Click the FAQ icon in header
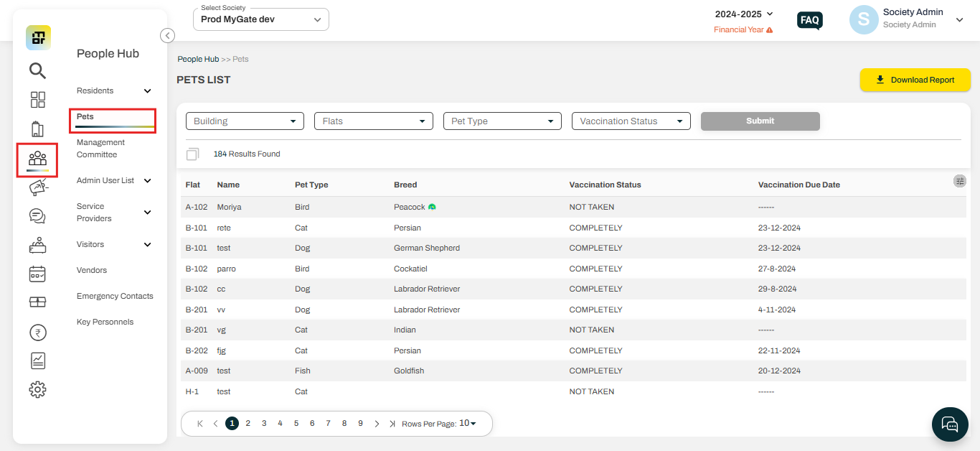Image resolution: width=980 pixels, height=451 pixels. click(810, 20)
